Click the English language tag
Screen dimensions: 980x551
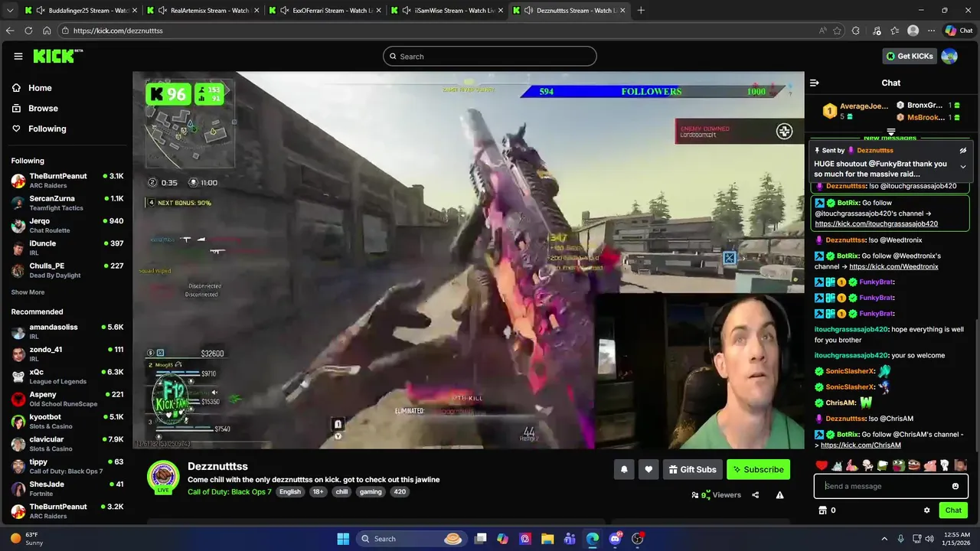point(289,492)
